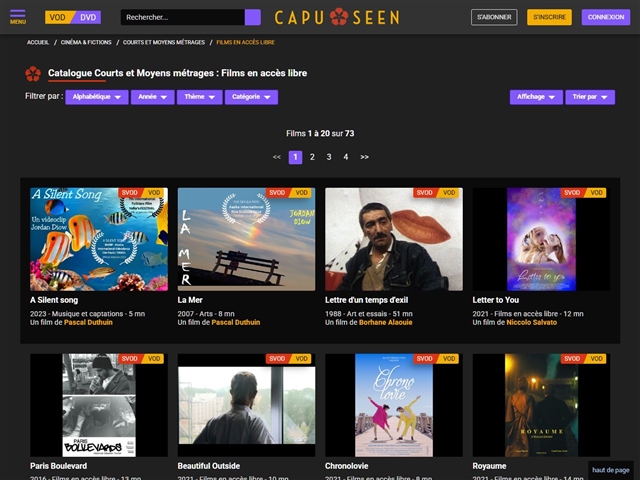Screen dimensions: 640x480
Task: Click the red flower icon beside catalogue title
Action: [x=33, y=74]
